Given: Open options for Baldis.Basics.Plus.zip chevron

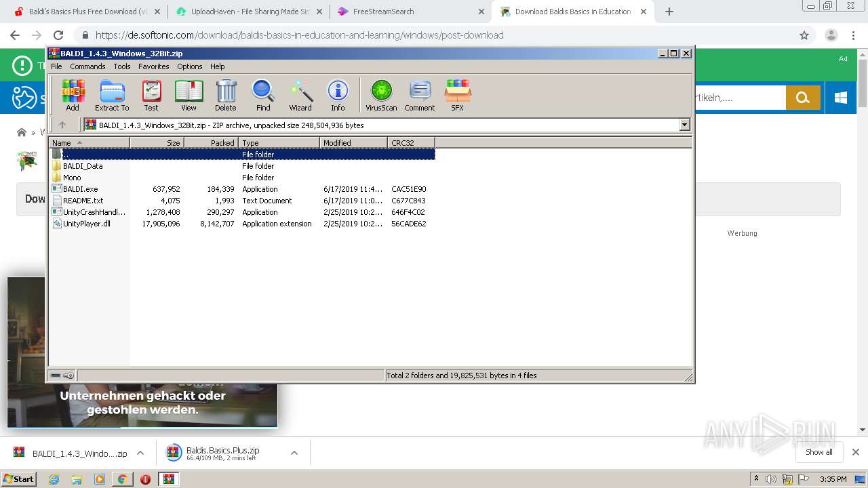Looking at the screenshot, I should coord(294,453).
